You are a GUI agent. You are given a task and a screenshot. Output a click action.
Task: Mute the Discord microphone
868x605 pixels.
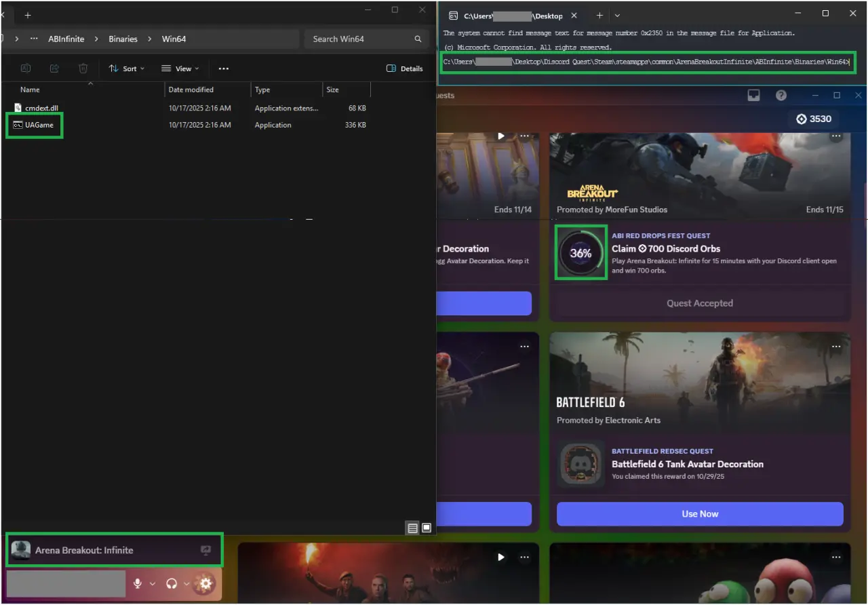pyautogui.click(x=138, y=583)
